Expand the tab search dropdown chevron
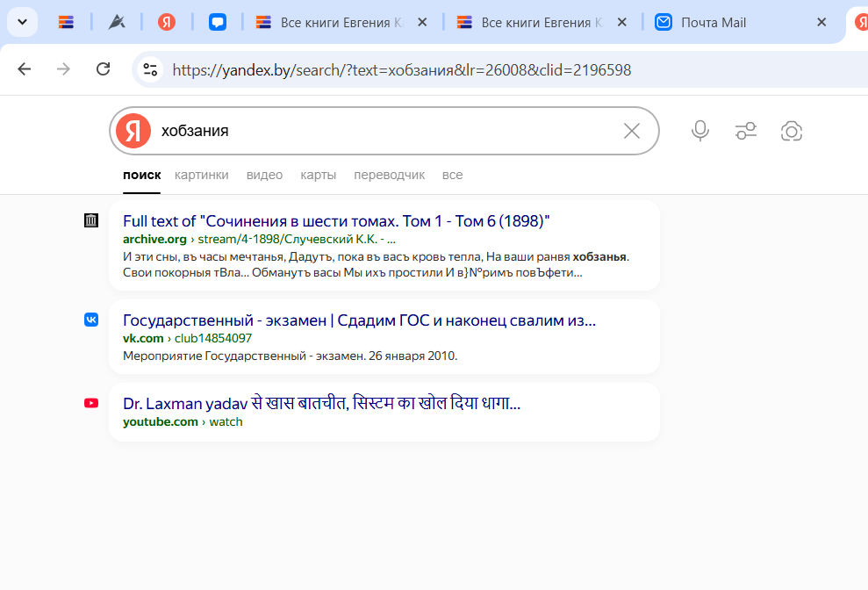 [x=22, y=22]
